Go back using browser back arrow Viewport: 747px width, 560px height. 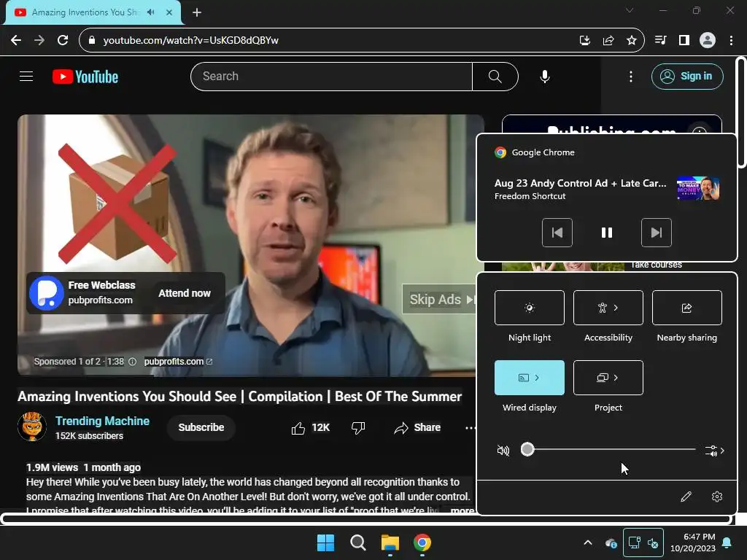pyautogui.click(x=16, y=41)
